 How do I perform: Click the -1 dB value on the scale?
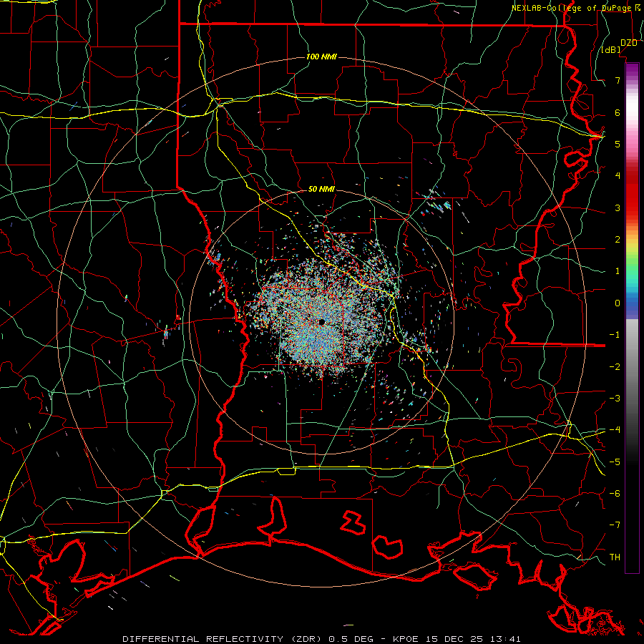point(615,335)
